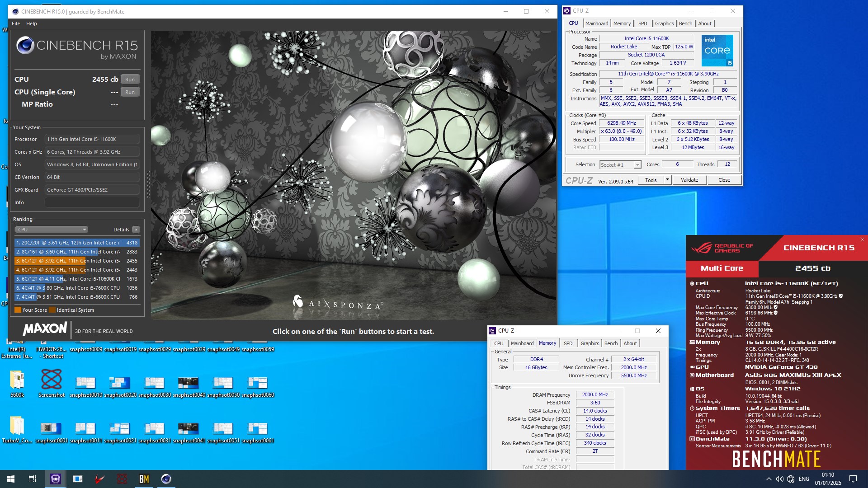
Task: Click the Close button in CPU-Z
Action: click(x=724, y=180)
